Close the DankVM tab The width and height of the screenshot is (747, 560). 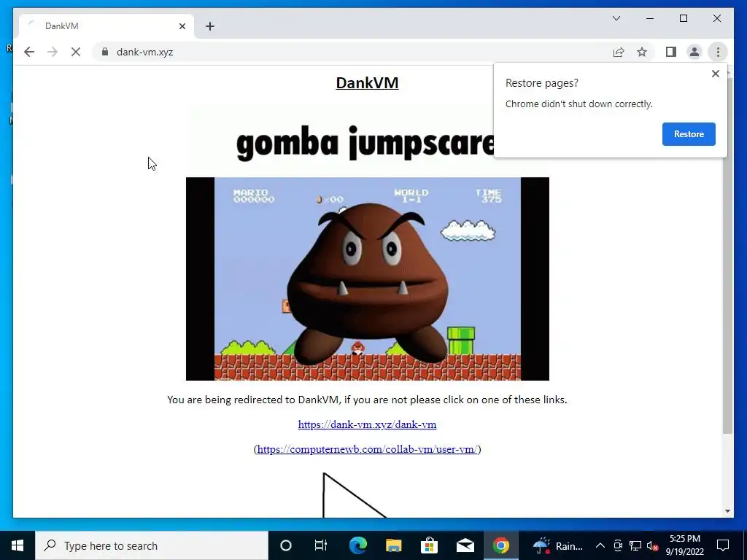(182, 26)
